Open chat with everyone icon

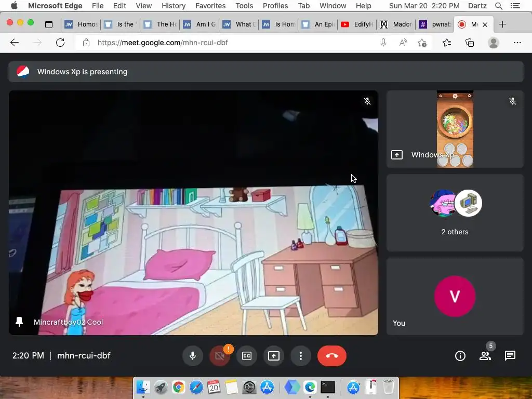coord(510,355)
